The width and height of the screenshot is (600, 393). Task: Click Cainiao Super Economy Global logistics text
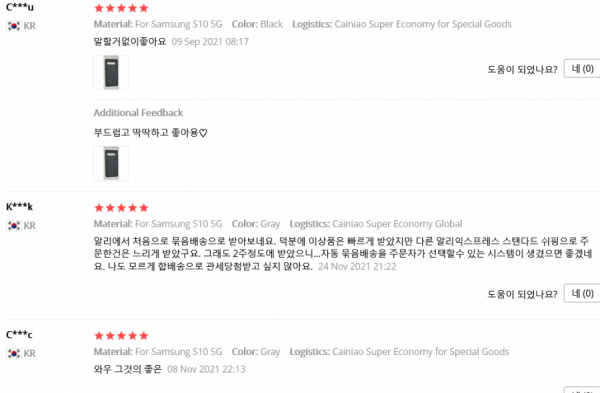[x=397, y=223]
